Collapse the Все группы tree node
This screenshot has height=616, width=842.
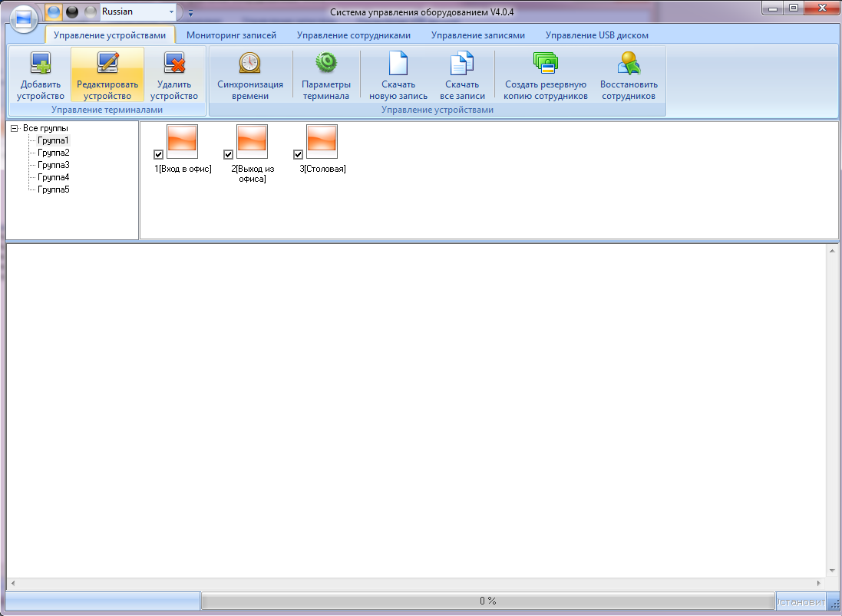15,128
